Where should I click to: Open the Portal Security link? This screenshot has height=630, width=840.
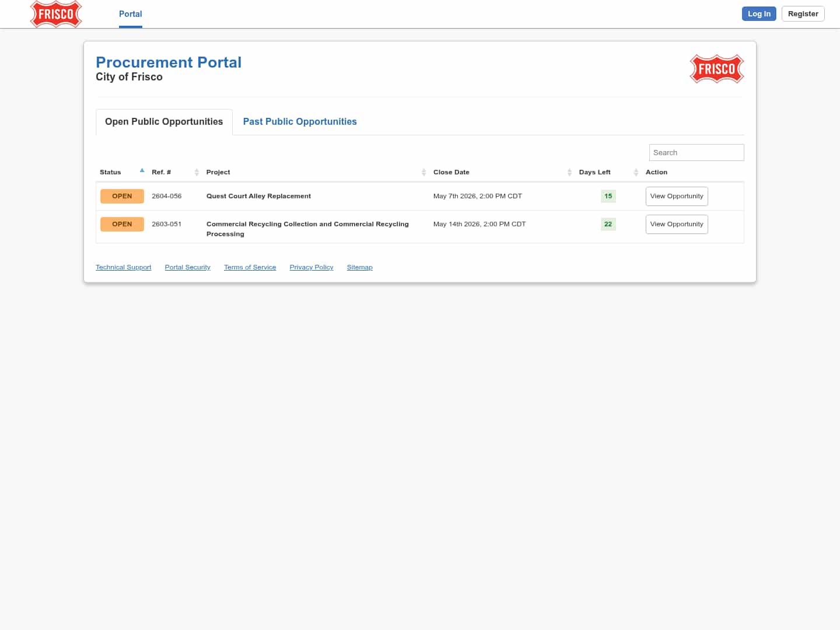[x=187, y=267]
